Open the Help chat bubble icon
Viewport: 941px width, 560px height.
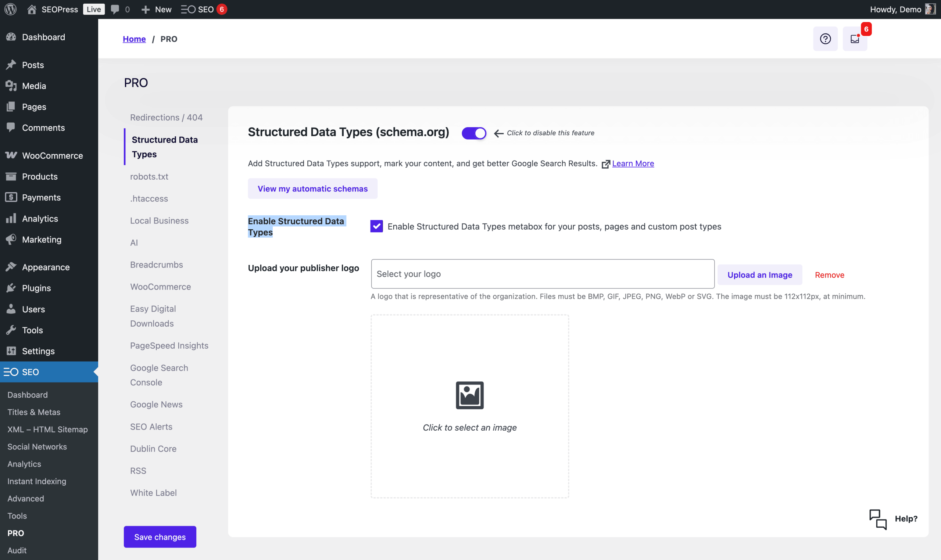coord(878,519)
